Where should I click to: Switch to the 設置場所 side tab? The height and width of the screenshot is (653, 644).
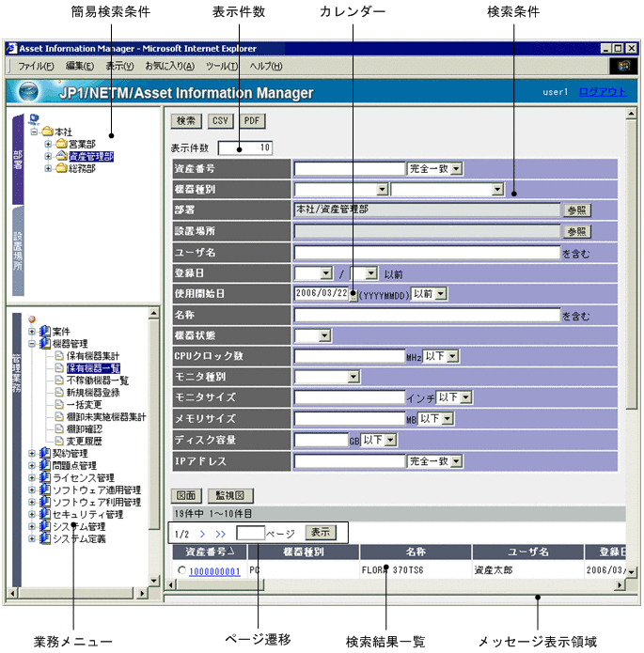click(x=18, y=251)
